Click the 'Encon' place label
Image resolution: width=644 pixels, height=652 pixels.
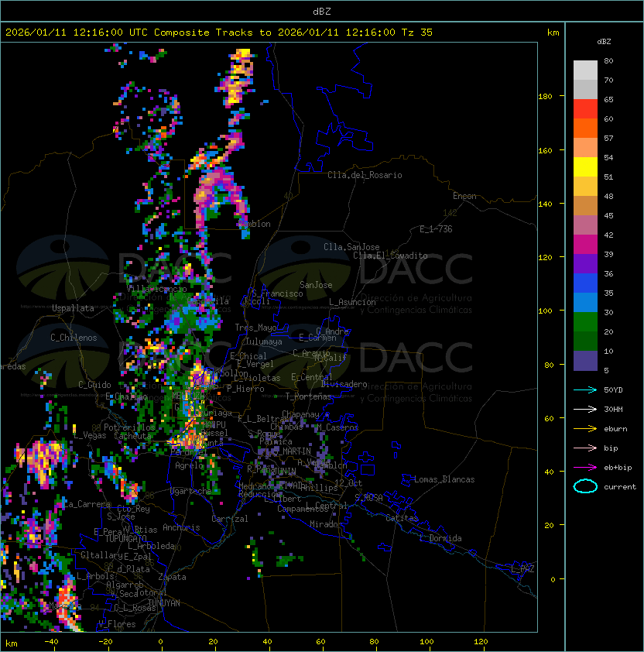click(464, 196)
